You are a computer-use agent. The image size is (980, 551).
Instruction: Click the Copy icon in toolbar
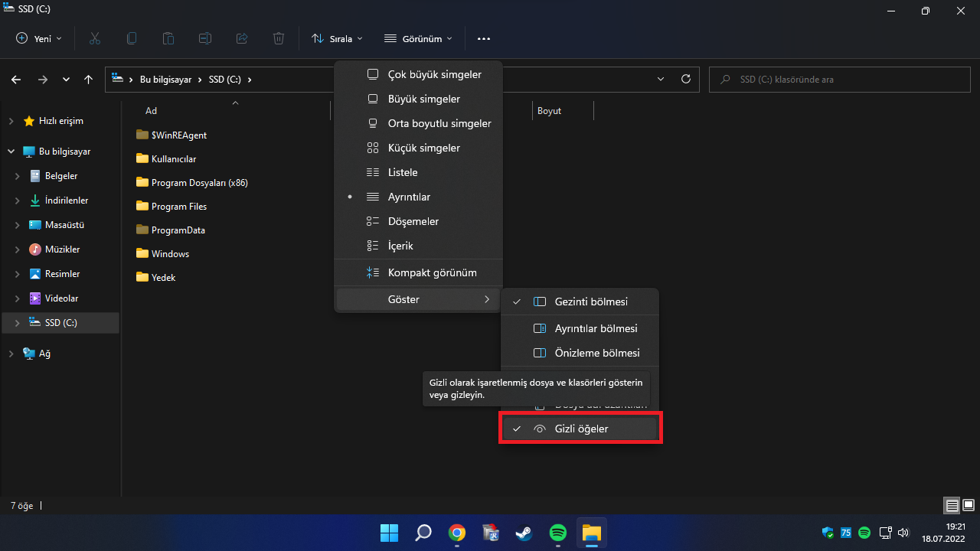(132, 38)
